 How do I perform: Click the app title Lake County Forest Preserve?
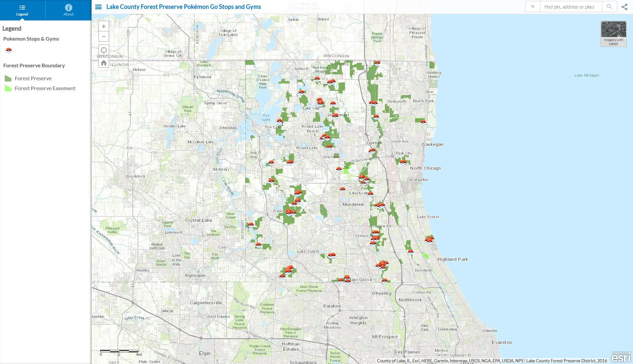click(183, 7)
